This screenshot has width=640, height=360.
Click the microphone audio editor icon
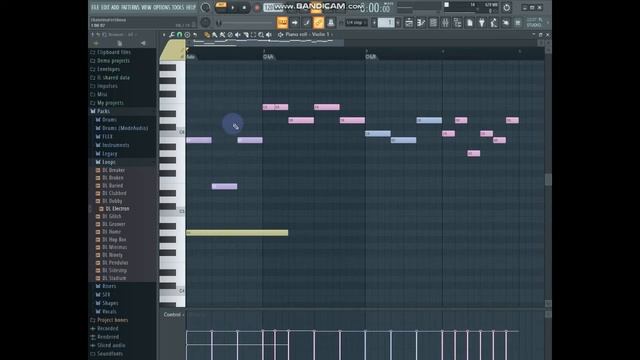point(493,22)
